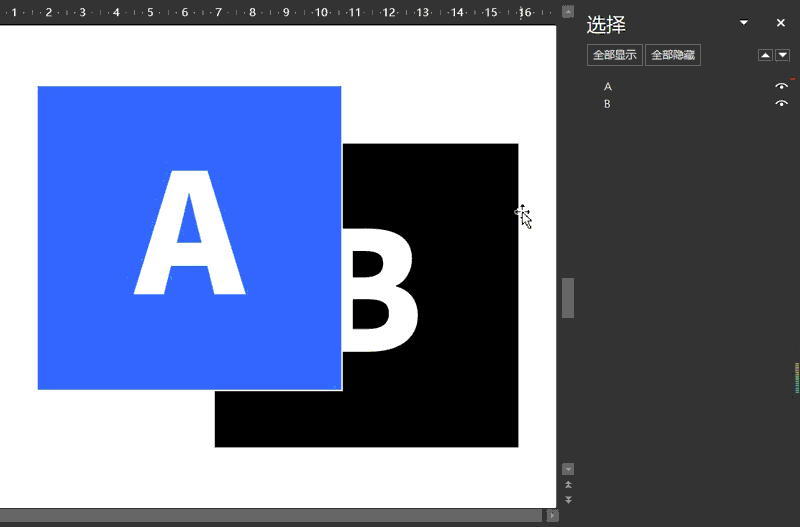Click the Show All (全部显示) button
800x527 pixels.
[615, 55]
